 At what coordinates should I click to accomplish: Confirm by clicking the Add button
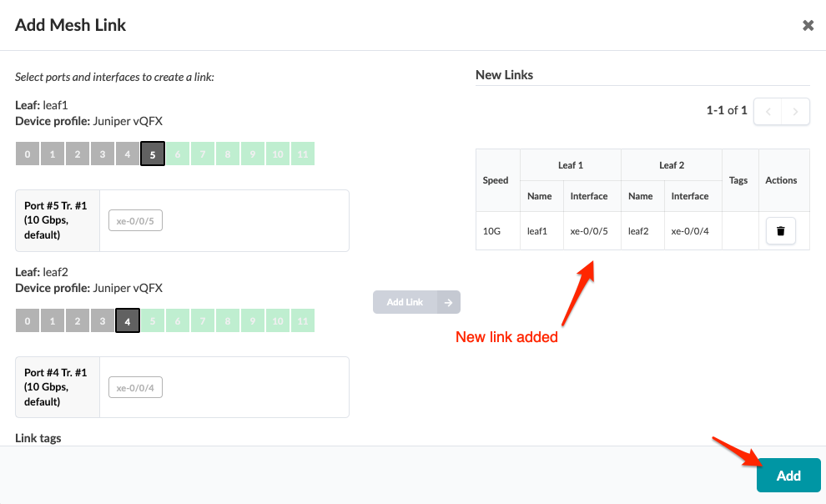(788, 476)
